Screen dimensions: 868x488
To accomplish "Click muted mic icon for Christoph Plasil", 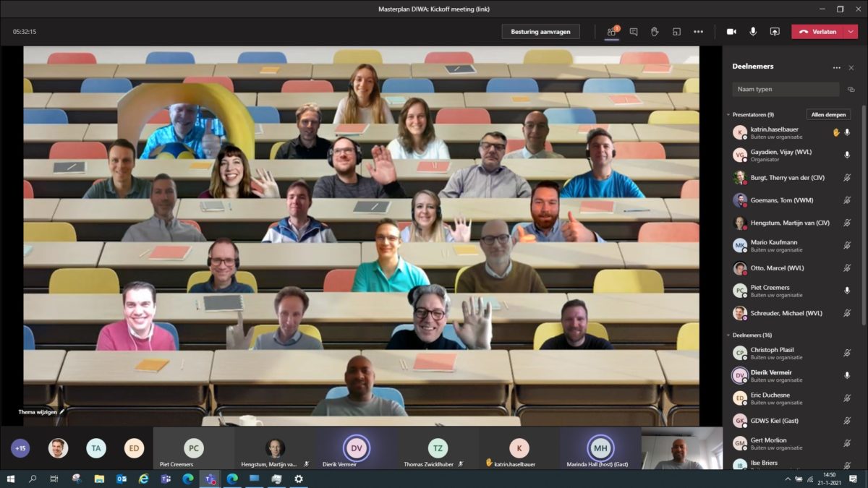I will pyautogui.click(x=847, y=353).
